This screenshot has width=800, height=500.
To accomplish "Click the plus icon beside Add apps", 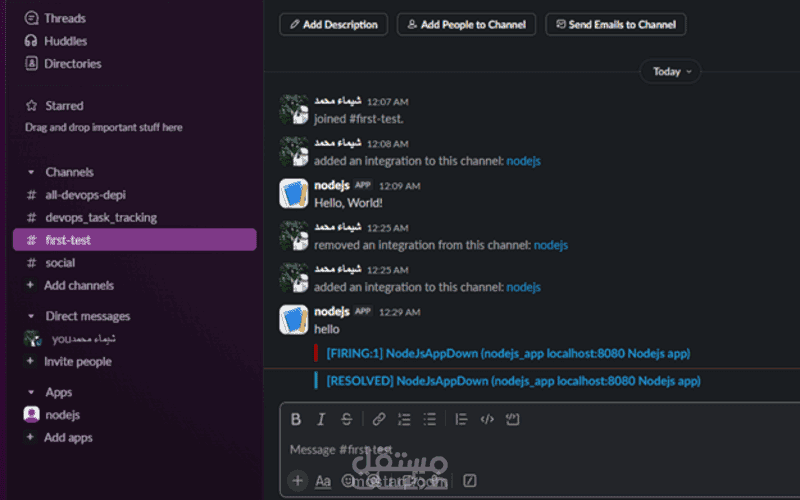I will pos(30,437).
